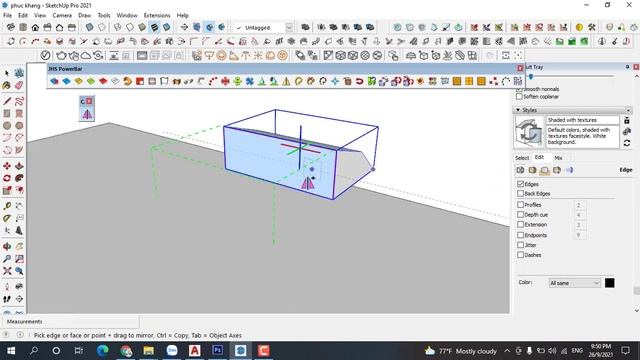Choose the Line pencil tool
The width and height of the screenshot is (640, 360).
[x=7, y=101]
